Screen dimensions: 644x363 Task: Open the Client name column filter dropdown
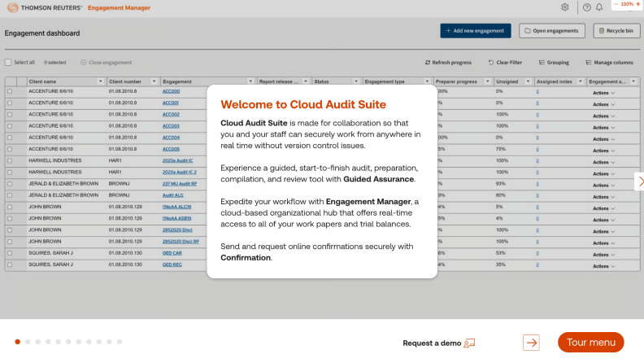click(101, 81)
